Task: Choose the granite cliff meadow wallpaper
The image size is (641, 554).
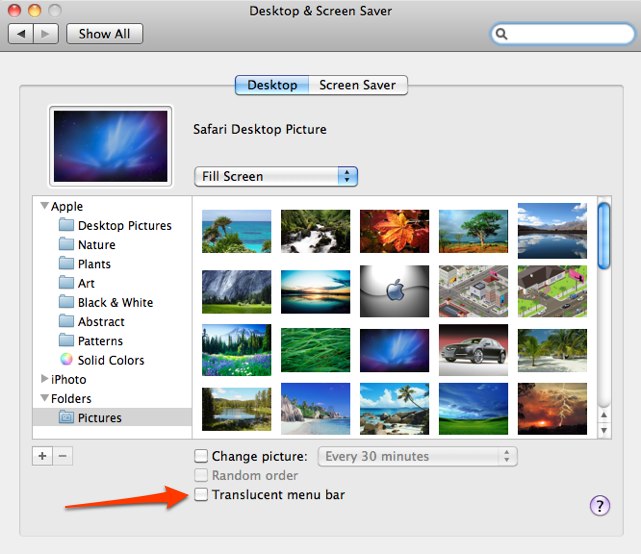Action: coord(237,292)
